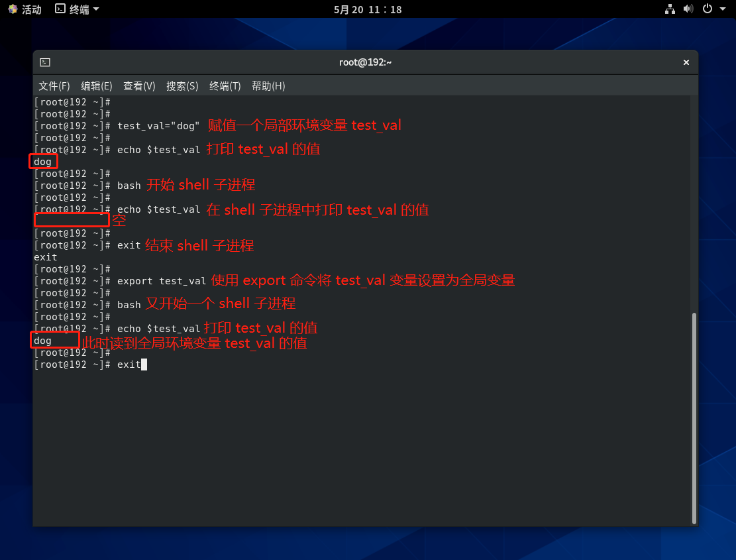
Task: Click the terminal icon in window title bar
Action: pos(45,62)
